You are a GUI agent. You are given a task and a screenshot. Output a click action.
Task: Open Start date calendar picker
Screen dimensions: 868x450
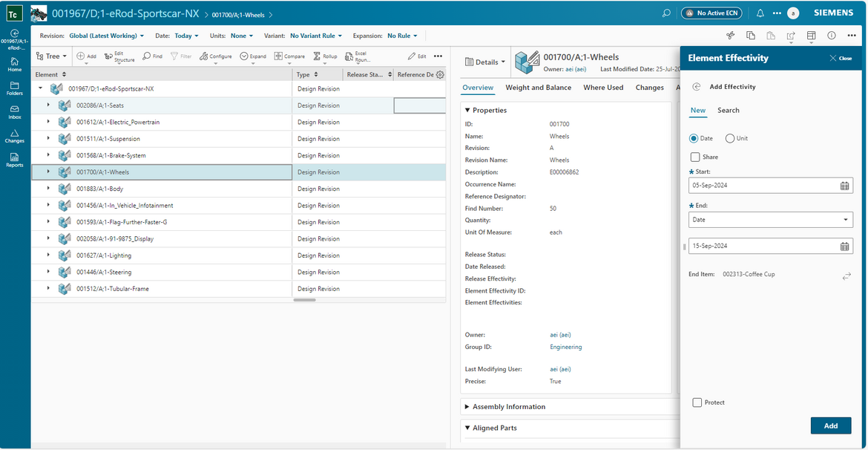click(844, 186)
